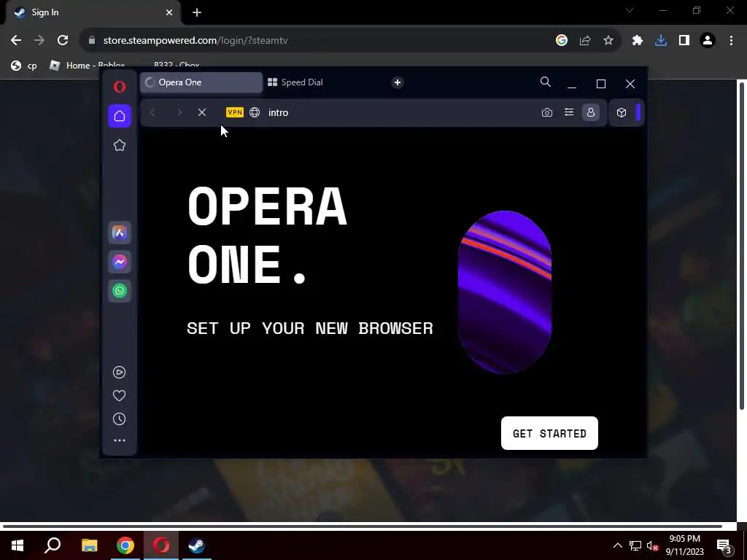Viewport: 747px width, 560px height.
Task: Open History clock icon in Opera sidebar
Action: click(119, 419)
